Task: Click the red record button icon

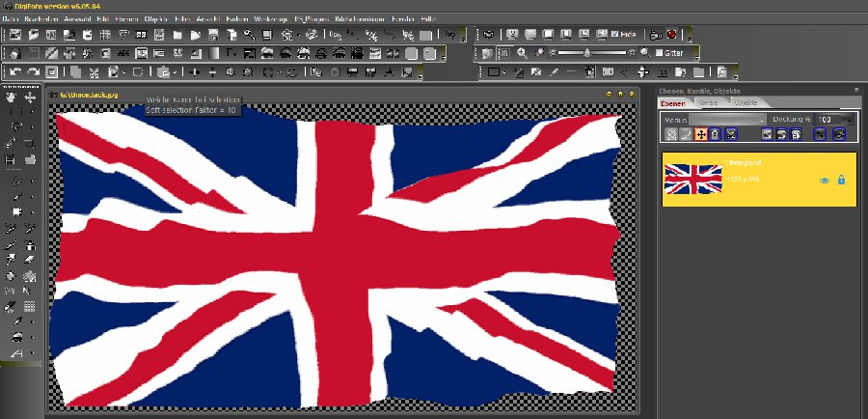Action: point(671,35)
